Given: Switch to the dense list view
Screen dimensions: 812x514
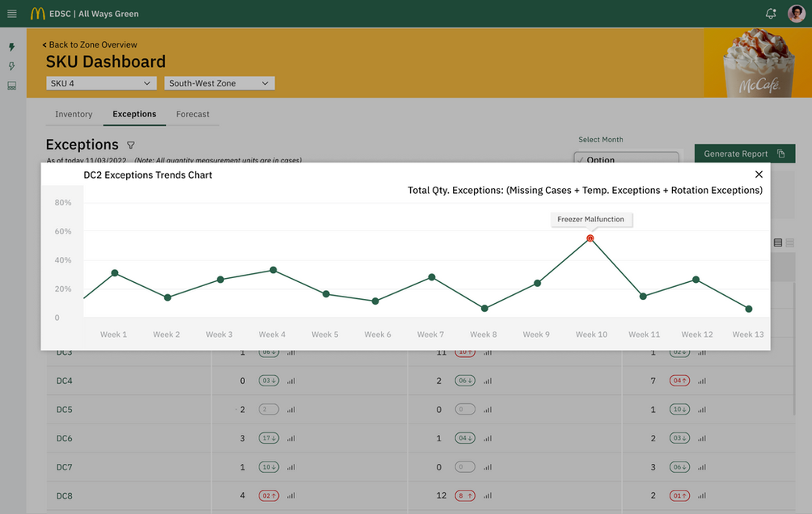Looking at the screenshot, I should (778, 242).
